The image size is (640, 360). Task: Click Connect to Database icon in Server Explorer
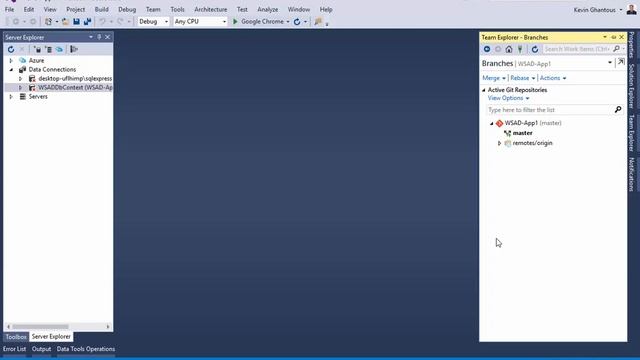37,49
